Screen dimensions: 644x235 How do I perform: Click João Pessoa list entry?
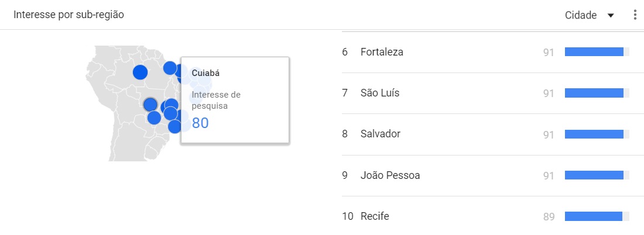pos(390,175)
